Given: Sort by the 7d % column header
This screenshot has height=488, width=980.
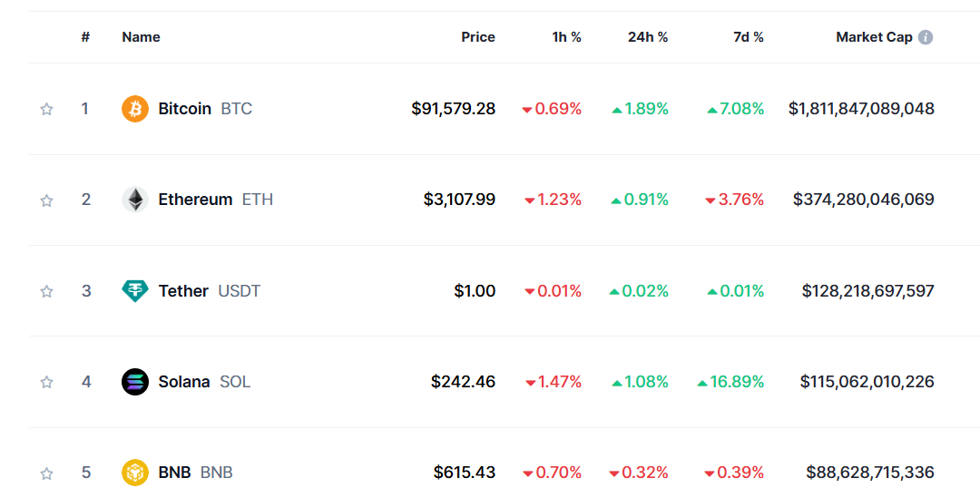Looking at the screenshot, I should click(749, 37).
